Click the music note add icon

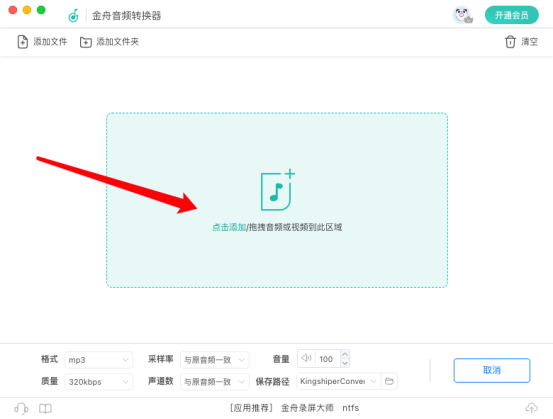coord(277,190)
